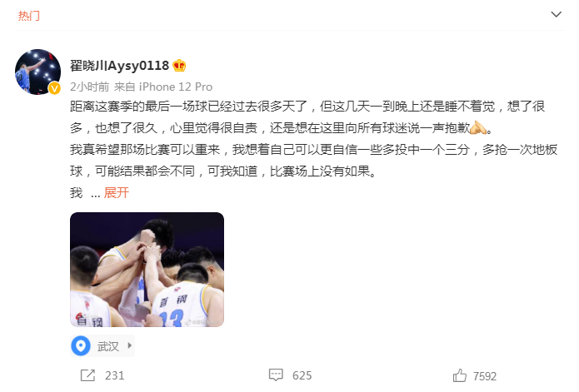
Task: Expand full post with 展开
Action: 117,192
